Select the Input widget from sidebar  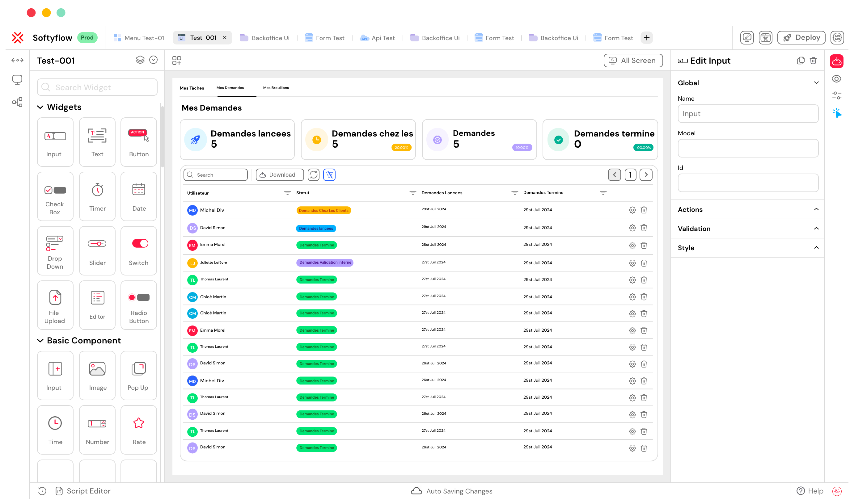(54, 141)
